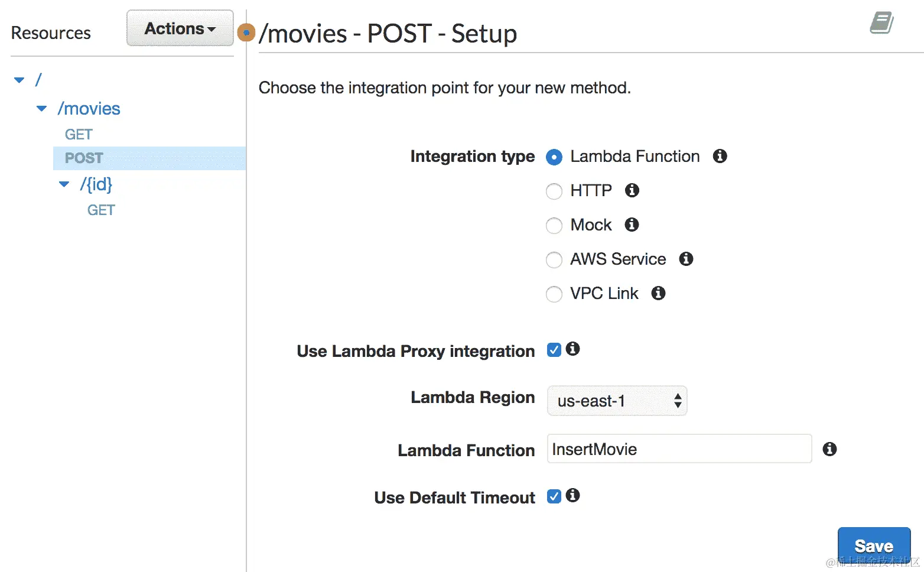Collapse the /{id} resource node
This screenshot has width=924, height=572.
coord(64,184)
